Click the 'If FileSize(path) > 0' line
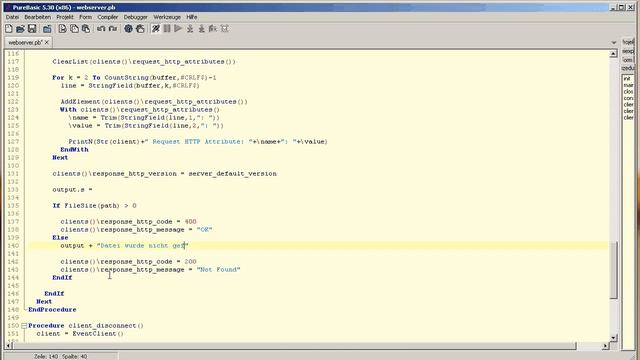Viewport: 640px width, 360px height. (94, 205)
